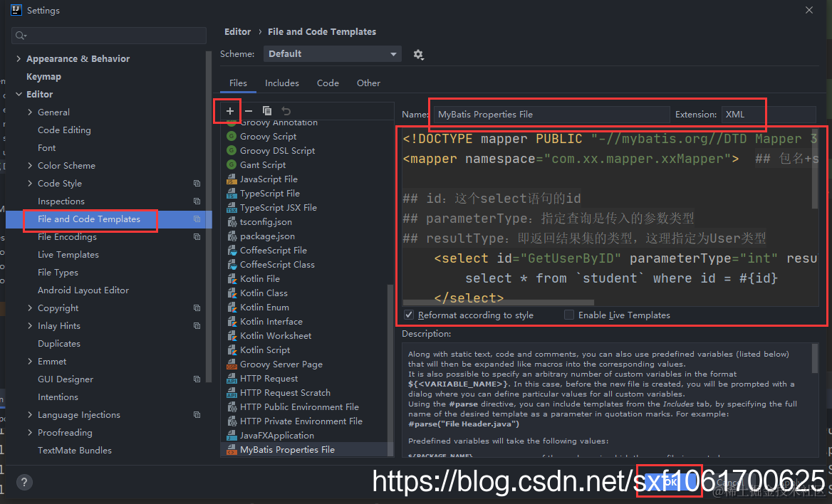Viewport: 832px width, 504px height.
Task: Click the Extension input field
Action: pyautogui.click(x=768, y=115)
